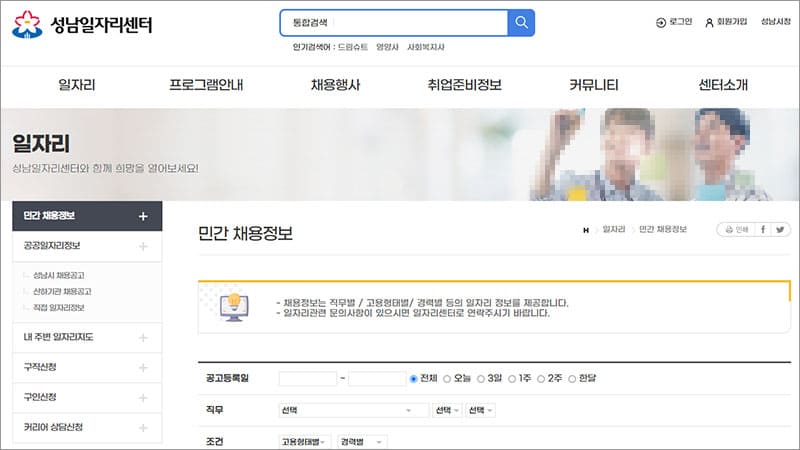This screenshot has width=800, height=450.
Task: Click the home icon in breadcrumb
Action: pos(585,230)
